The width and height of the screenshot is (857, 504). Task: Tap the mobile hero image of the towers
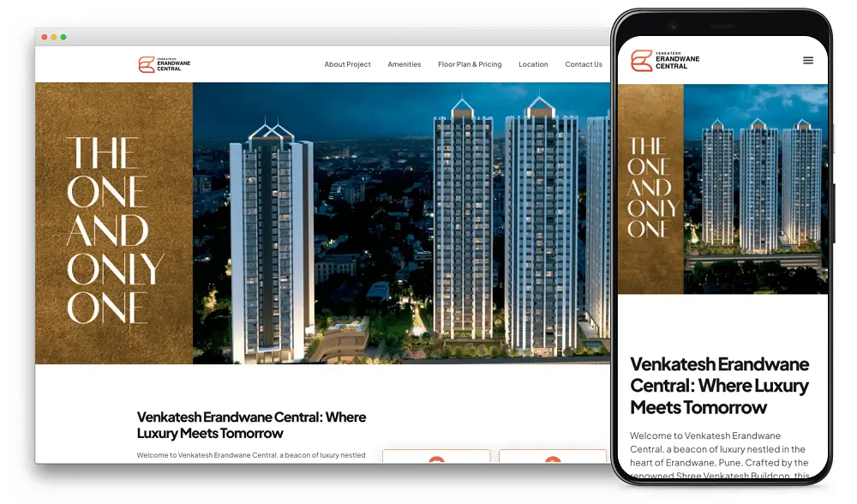pos(756,189)
